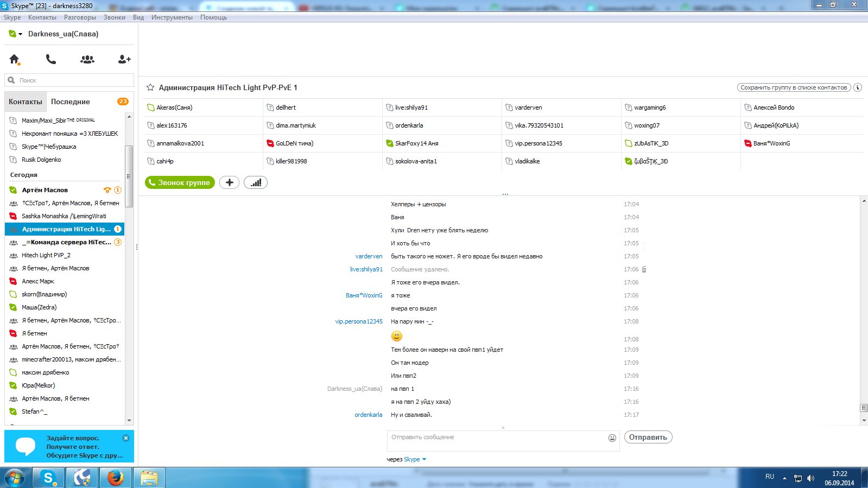This screenshot has width=868, height=488.
Task: Click the Отправить send button
Action: (648, 437)
